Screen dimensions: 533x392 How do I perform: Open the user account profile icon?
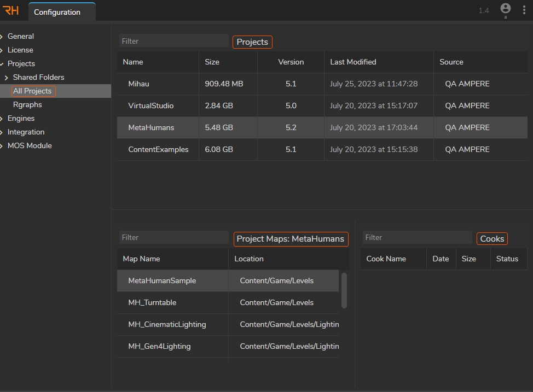505,9
